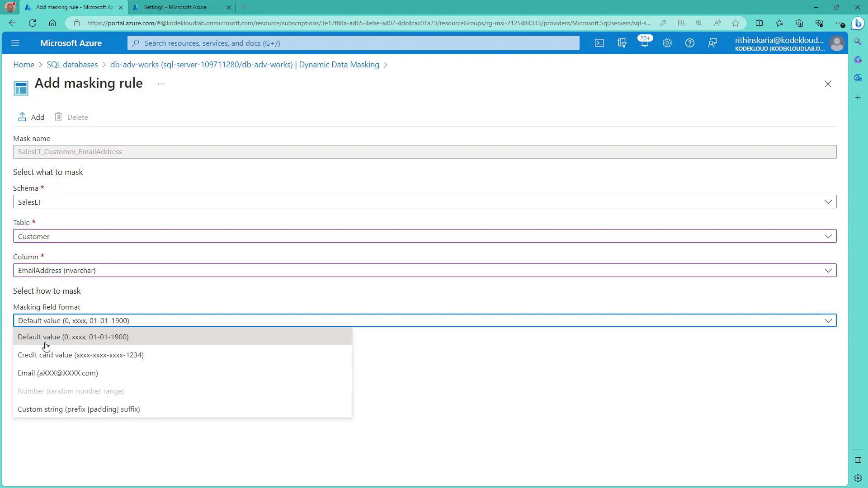
Task: Close the Add masking rule pane
Action: click(x=827, y=84)
